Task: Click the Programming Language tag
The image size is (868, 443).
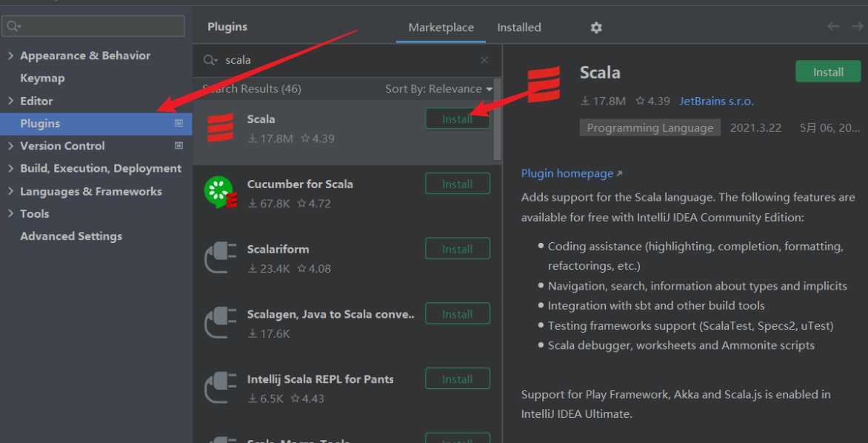Action: point(650,128)
